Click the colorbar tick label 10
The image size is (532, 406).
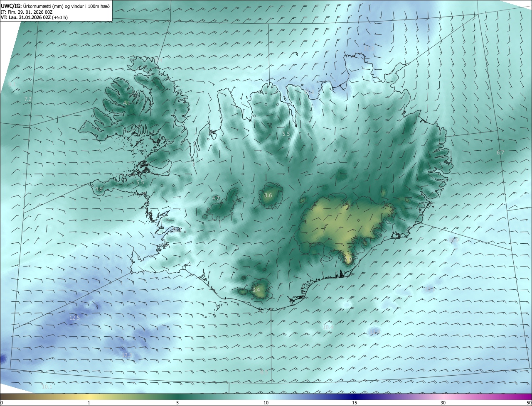(266, 403)
